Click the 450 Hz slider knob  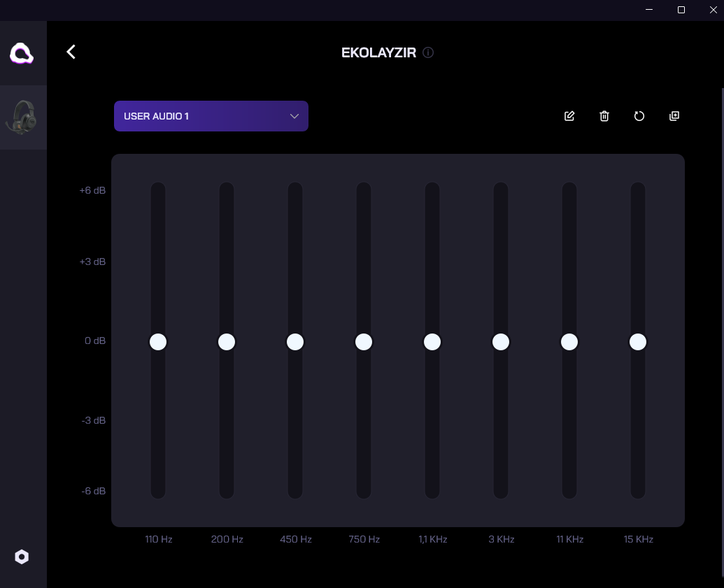295,342
